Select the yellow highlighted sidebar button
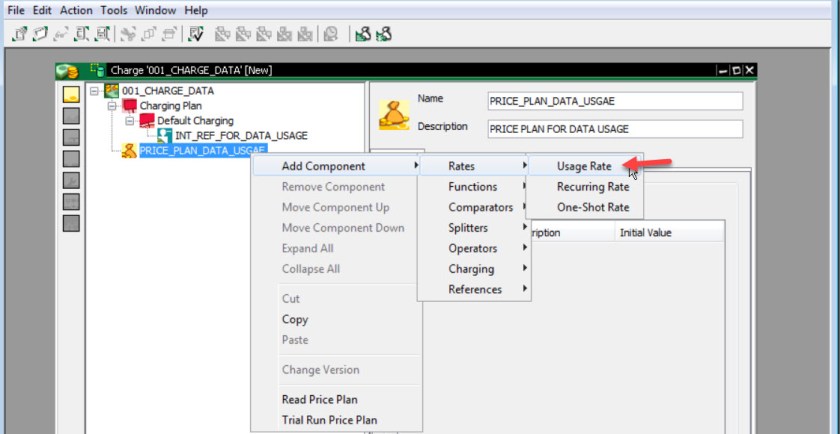Viewport: 840px width, 434px height. click(x=71, y=95)
